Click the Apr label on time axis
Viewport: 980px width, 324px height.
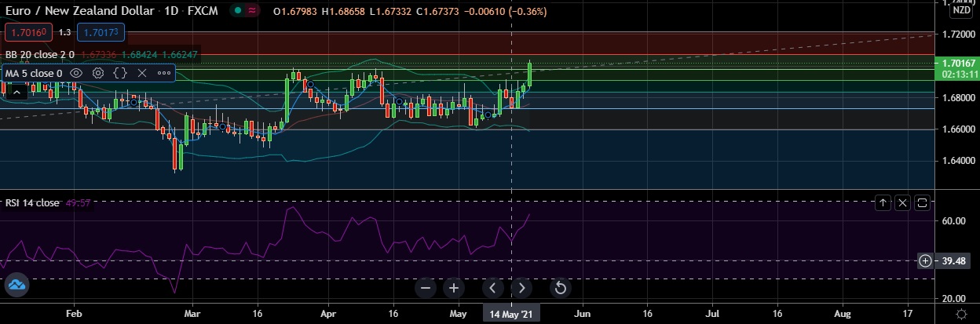[x=329, y=313]
